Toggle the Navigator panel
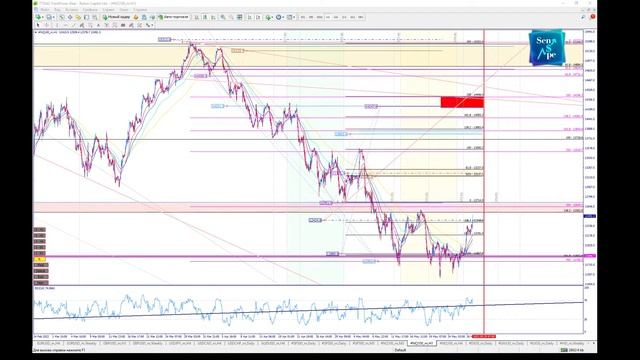 pos(78,17)
